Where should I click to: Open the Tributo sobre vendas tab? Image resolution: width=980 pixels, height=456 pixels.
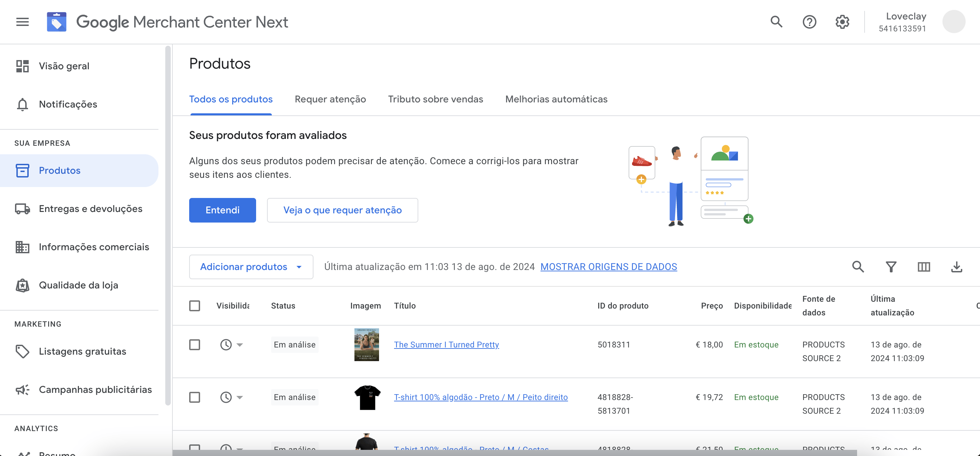coord(435,99)
